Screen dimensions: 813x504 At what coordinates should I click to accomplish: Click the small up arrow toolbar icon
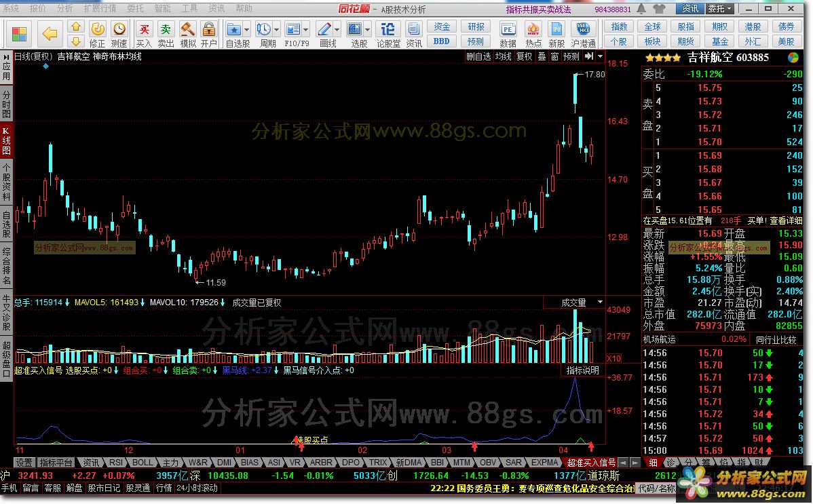click(76, 27)
